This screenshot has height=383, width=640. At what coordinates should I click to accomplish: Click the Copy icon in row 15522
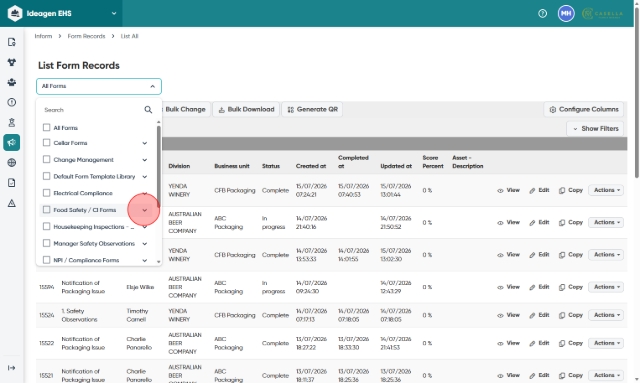562,343
